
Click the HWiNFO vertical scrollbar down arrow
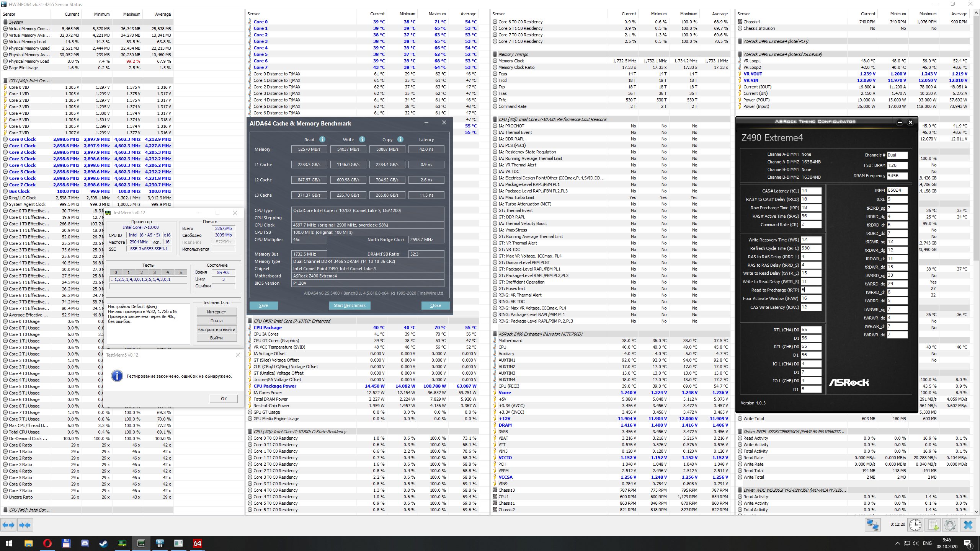tap(976, 512)
